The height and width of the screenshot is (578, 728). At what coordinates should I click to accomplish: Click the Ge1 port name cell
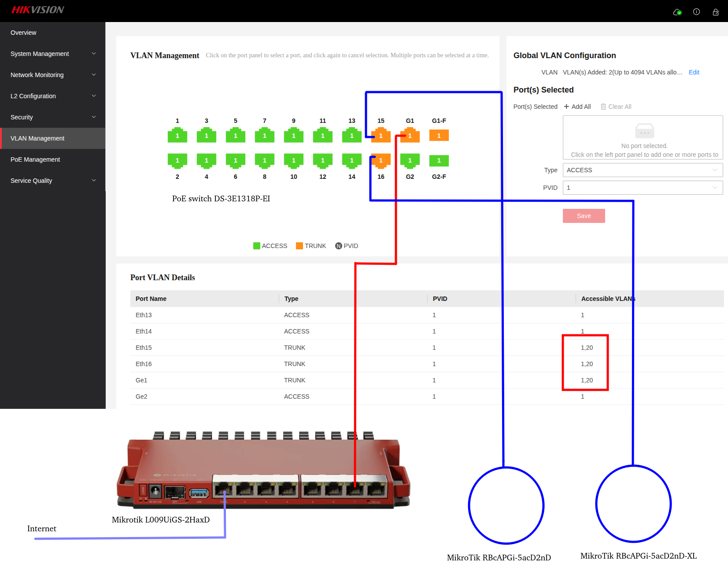[x=141, y=380]
